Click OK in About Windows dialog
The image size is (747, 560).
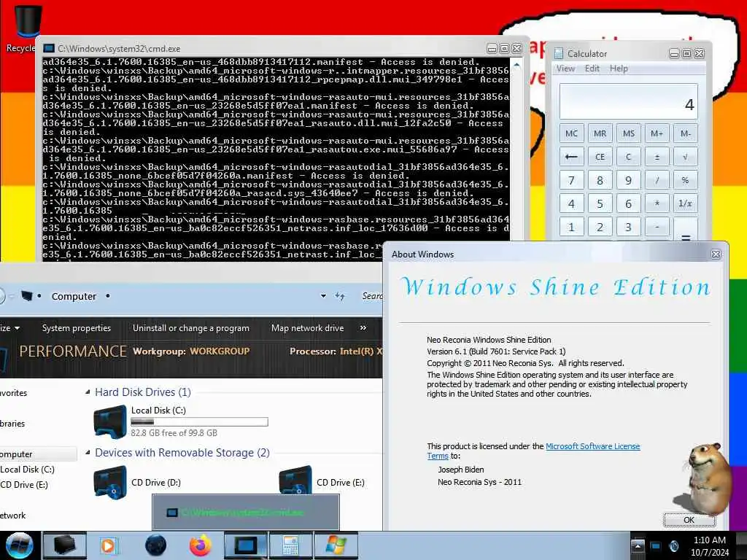point(689,519)
